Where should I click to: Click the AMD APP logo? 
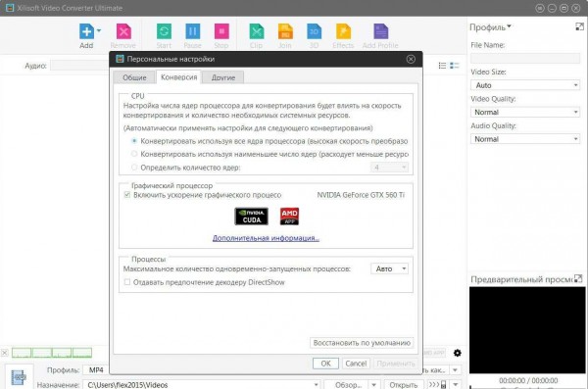pyautogui.click(x=289, y=217)
